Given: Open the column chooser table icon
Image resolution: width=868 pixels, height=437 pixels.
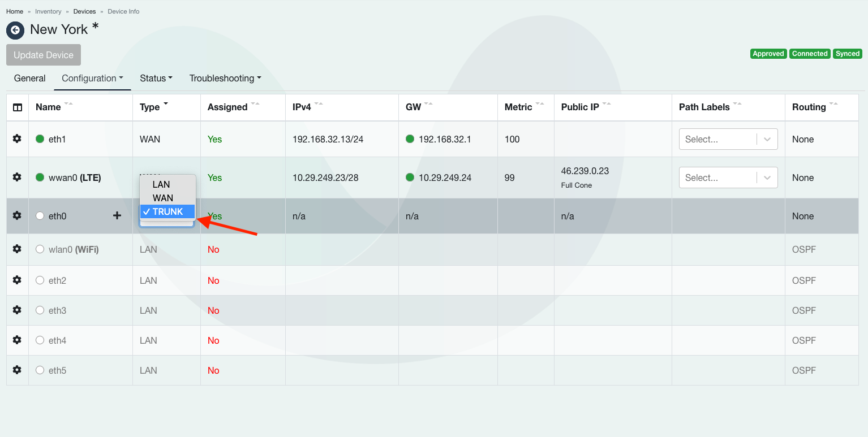Looking at the screenshot, I should pos(18,107).
